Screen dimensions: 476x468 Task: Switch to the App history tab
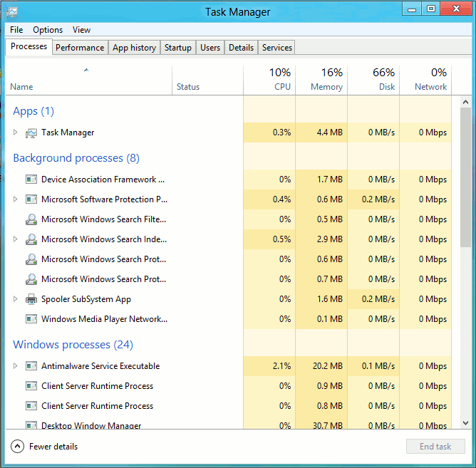[x=134, y=48]
